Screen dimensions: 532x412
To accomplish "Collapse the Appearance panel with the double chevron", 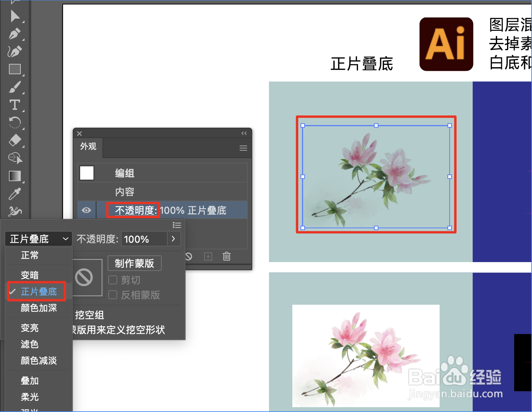I will point(244,133).
